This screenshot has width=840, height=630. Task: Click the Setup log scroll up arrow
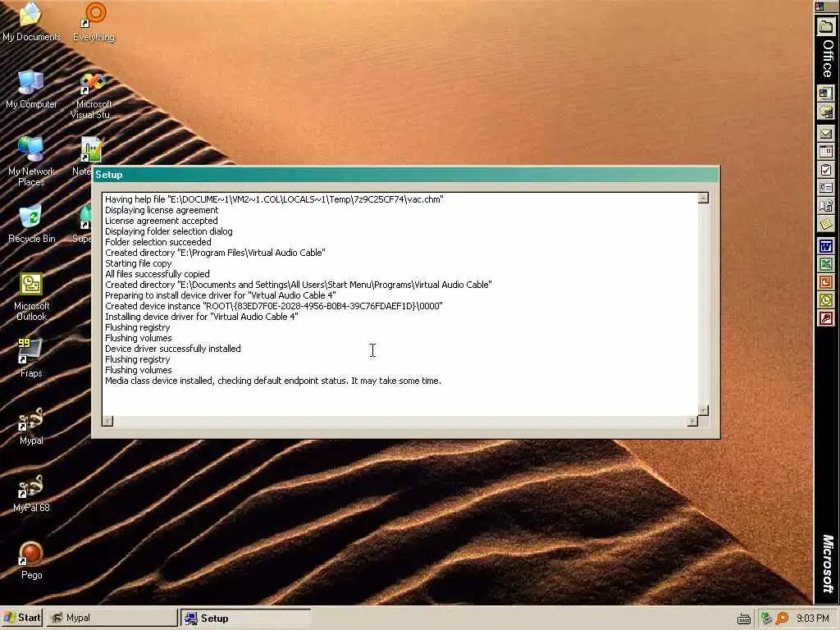point(703,199)
